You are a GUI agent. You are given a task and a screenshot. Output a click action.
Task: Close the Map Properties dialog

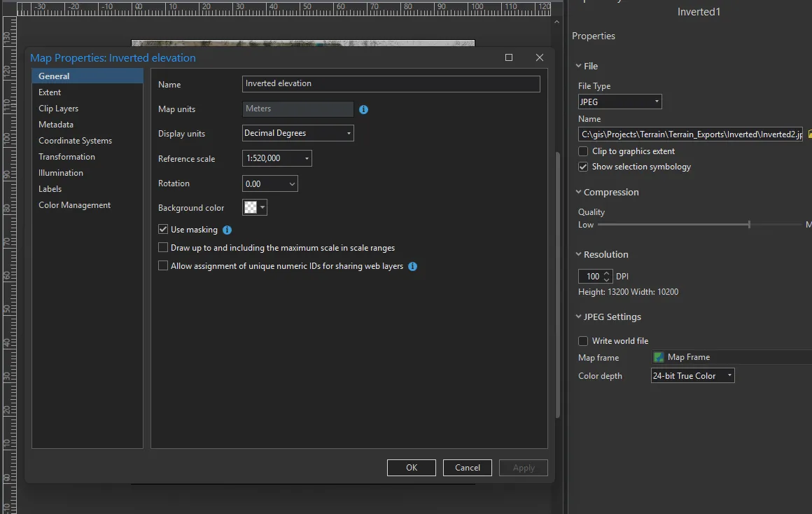click(539, 57)
